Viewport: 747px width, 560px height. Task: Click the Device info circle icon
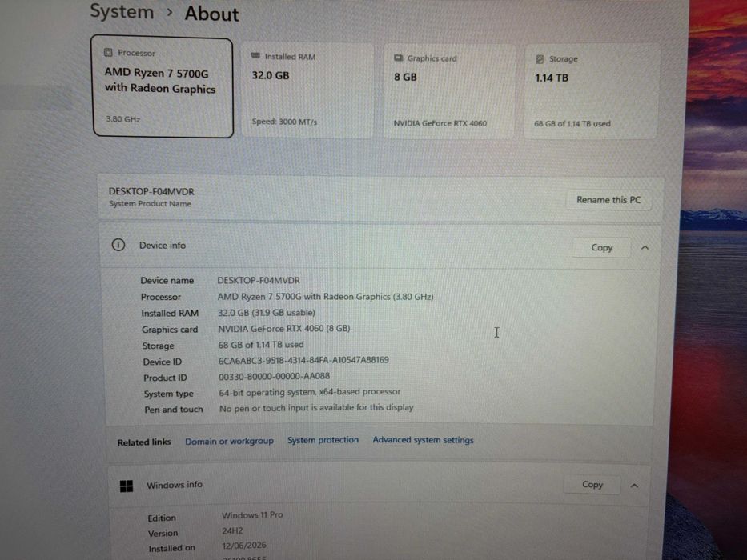118,245
